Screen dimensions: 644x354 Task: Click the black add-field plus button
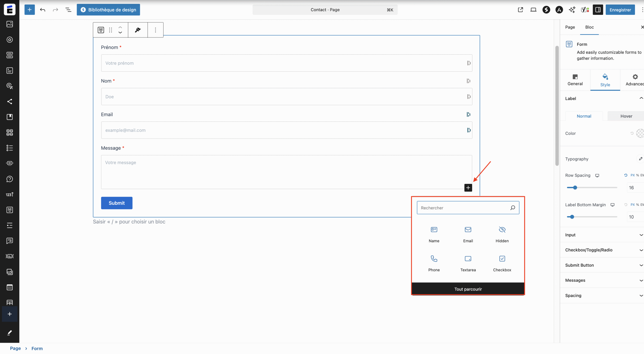tap(468, 188)
